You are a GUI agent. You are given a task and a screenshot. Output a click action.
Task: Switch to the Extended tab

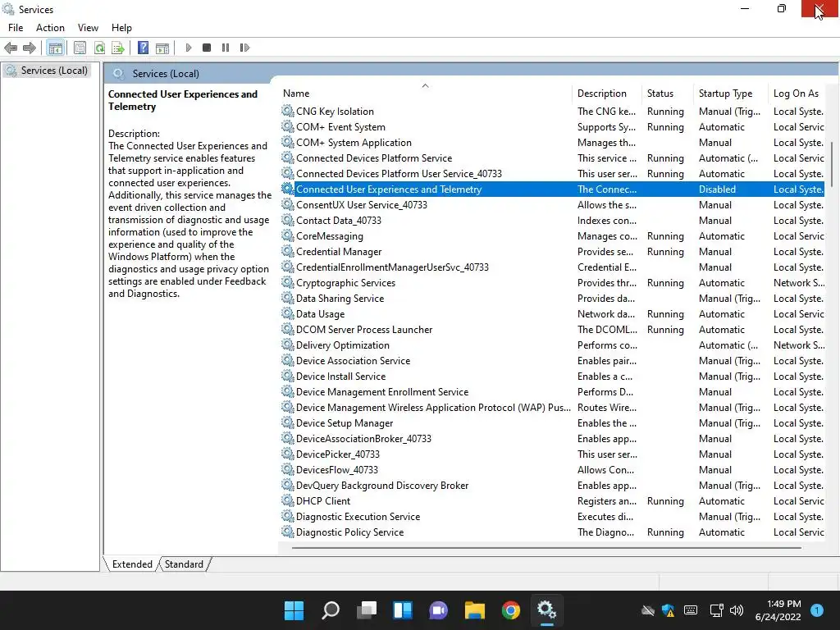click(132, 564)
